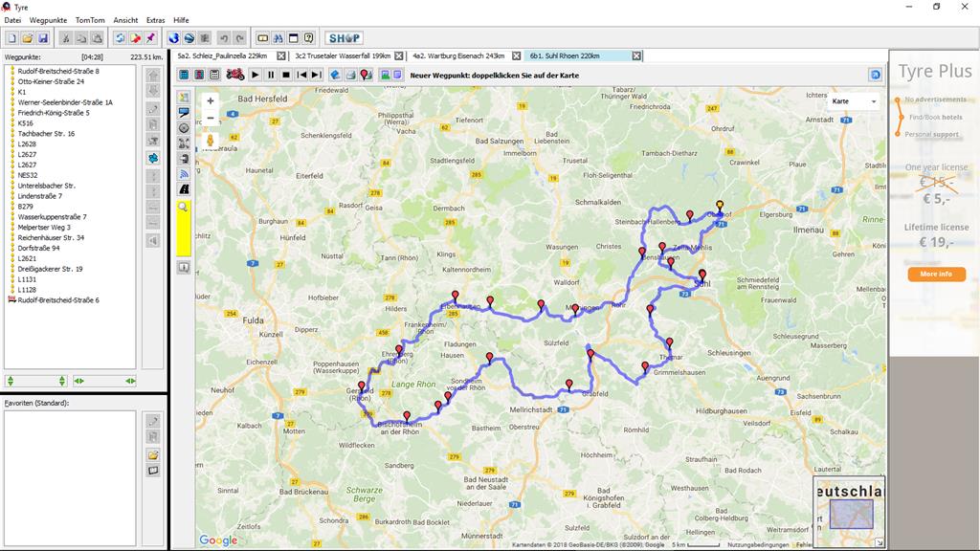Click the question mark help icon
Screen dimensions: 980x551
point(309,38)
